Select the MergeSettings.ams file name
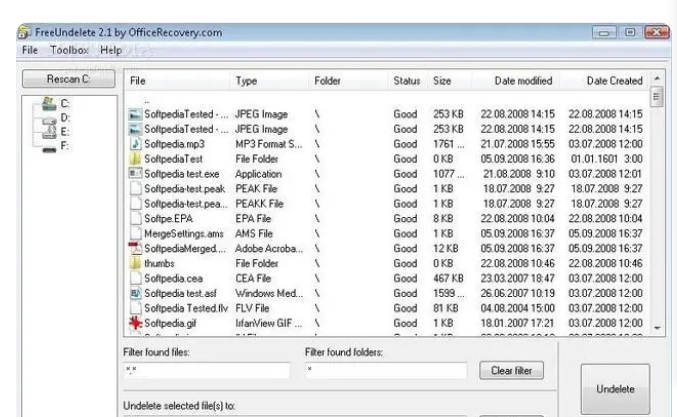Screen dimensions: 677x417 point(184,234)
